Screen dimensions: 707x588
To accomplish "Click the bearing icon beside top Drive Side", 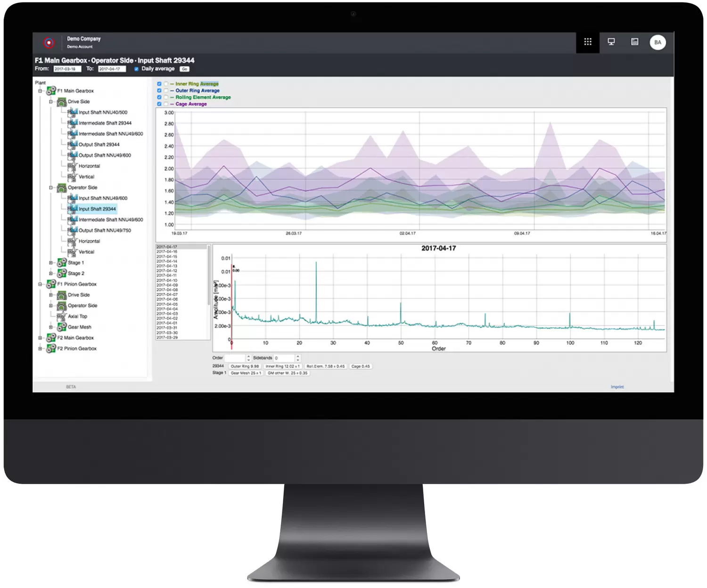I will click(62, 102).
